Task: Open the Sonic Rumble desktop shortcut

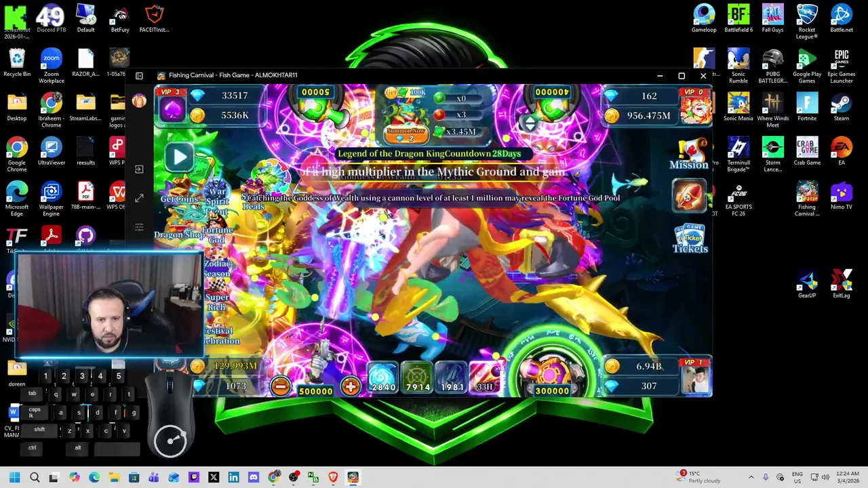Action: 738,66
